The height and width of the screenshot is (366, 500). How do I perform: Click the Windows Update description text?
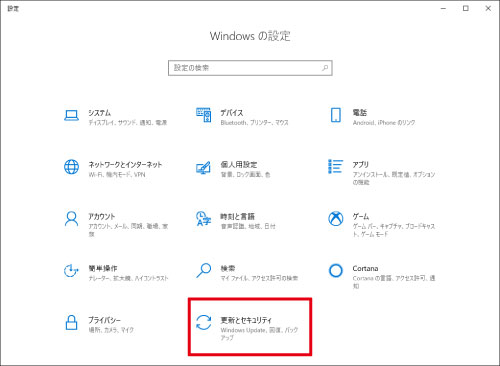259,334
